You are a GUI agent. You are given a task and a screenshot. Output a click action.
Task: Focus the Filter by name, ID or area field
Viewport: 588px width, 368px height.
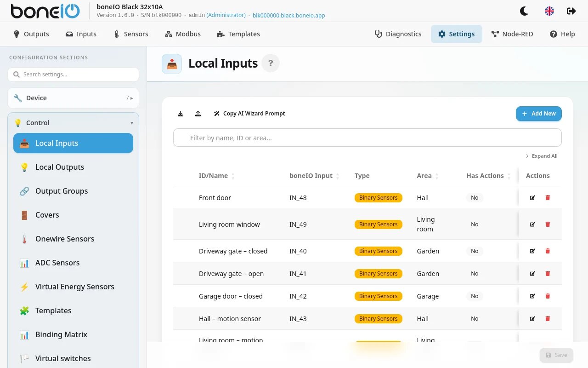click(x=367, y=138)
